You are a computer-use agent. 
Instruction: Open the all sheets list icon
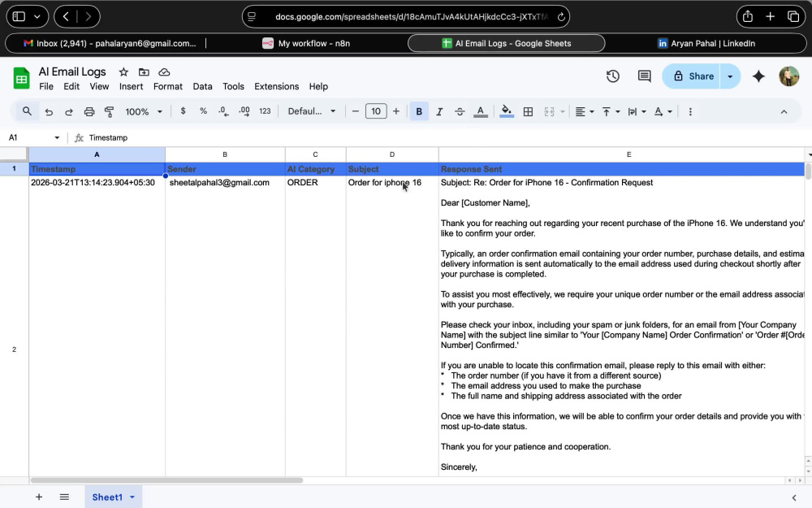pyautogui.click(x=64, y=497)
